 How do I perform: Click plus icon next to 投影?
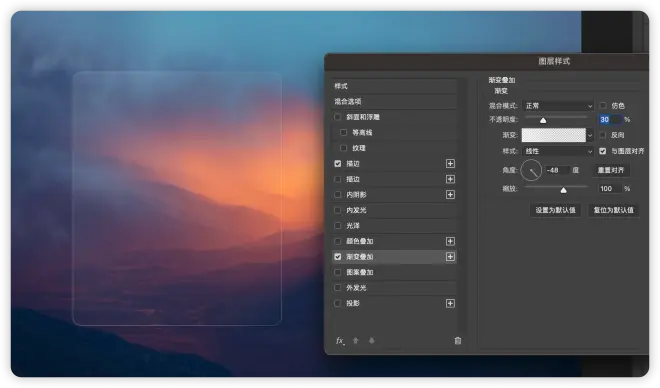pyautogui.click(x=450, y=303)
